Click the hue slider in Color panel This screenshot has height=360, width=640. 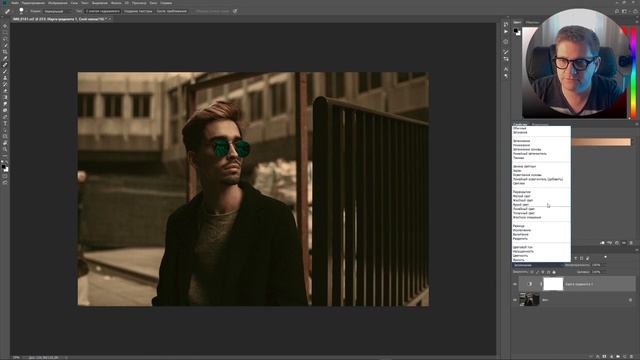633,73
